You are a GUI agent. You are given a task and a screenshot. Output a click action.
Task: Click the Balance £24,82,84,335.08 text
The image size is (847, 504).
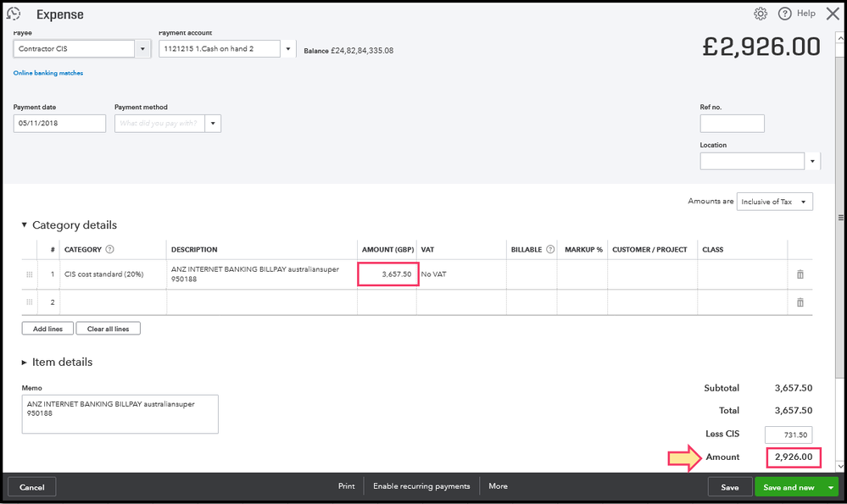point(348,51)
